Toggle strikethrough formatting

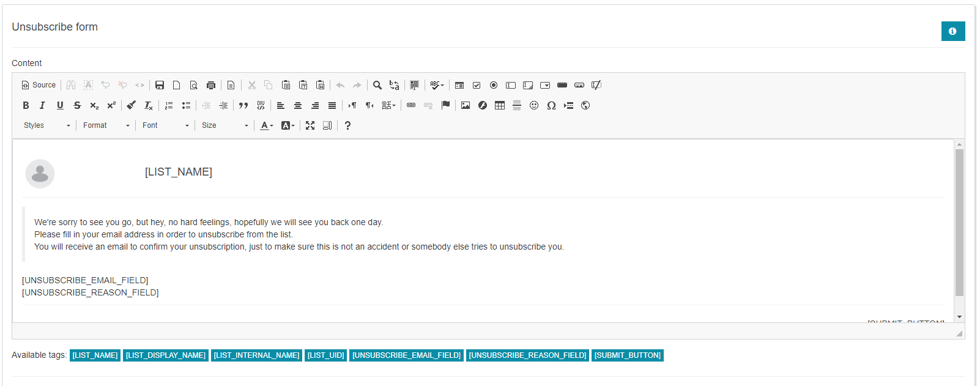[77, 105]
